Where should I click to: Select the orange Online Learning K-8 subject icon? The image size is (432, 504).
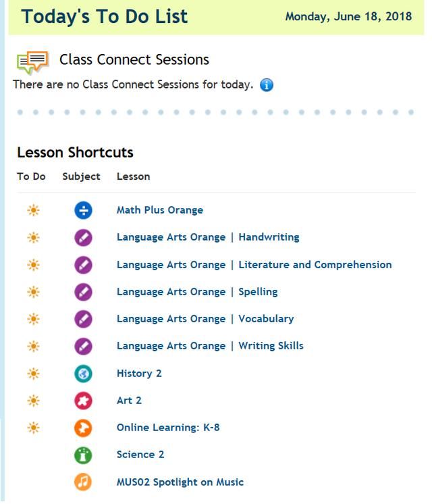click(83, 428)
